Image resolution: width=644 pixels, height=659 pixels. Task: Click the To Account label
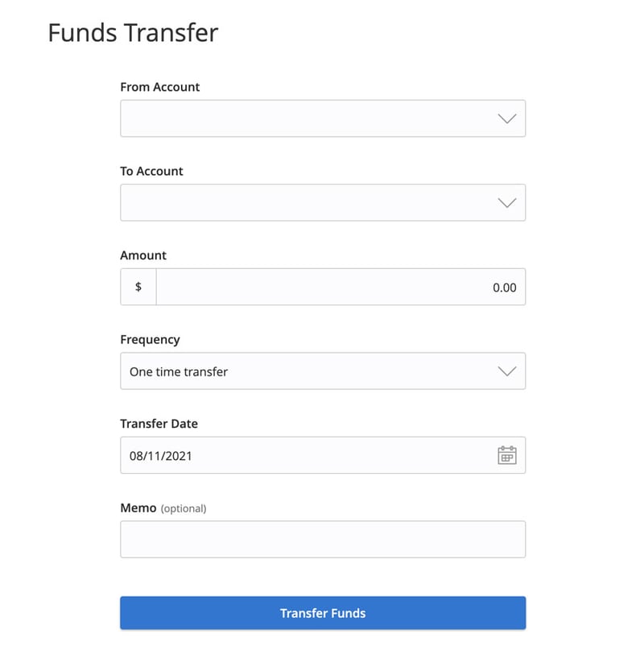coord(151,171)
